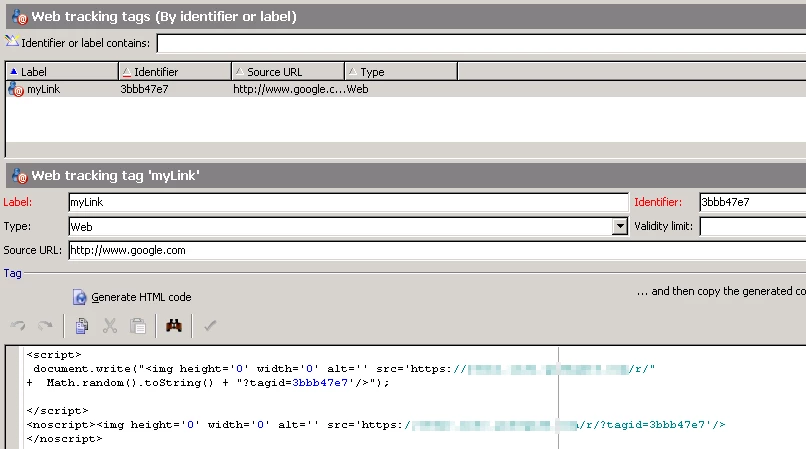
Task: Sort list by Source URL column
Action: [288, 71]
